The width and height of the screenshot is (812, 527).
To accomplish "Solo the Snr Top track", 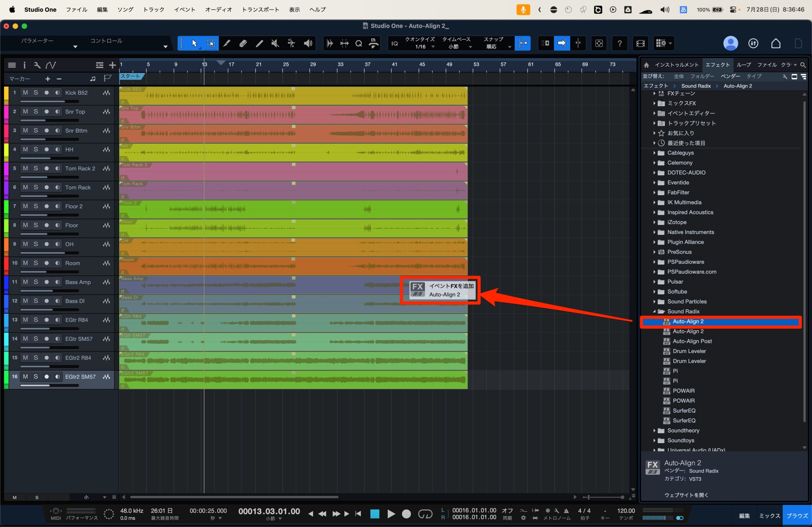I will 36,112.
